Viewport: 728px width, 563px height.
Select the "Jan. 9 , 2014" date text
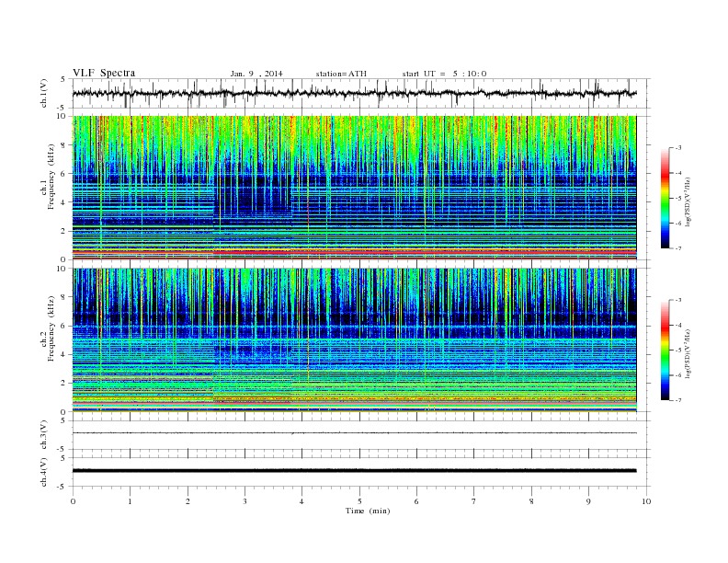(256, 74)
